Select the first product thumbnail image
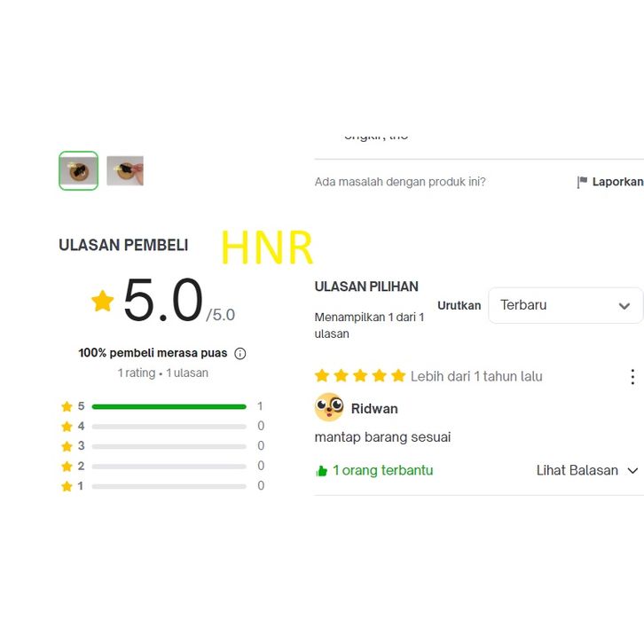The height and width of the screenshot is (644, 644). [78, 170]
